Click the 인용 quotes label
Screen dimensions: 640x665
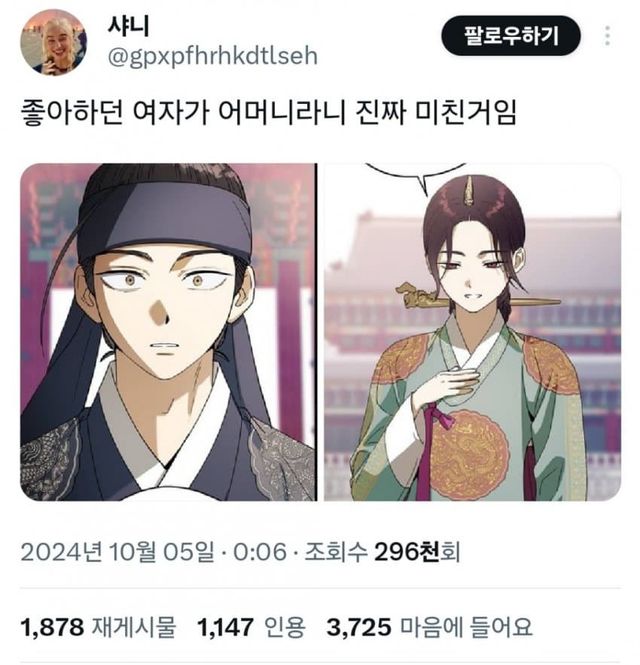[x=285, y=627]
